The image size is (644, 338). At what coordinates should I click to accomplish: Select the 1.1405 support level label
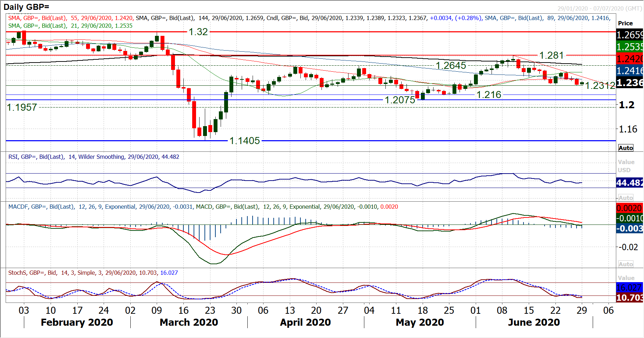(x=245, y=141)
